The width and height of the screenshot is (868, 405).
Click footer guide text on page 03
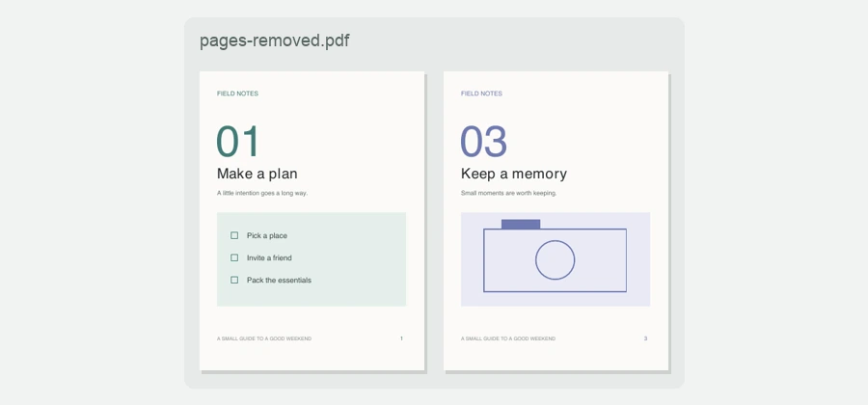coord(508,338)
